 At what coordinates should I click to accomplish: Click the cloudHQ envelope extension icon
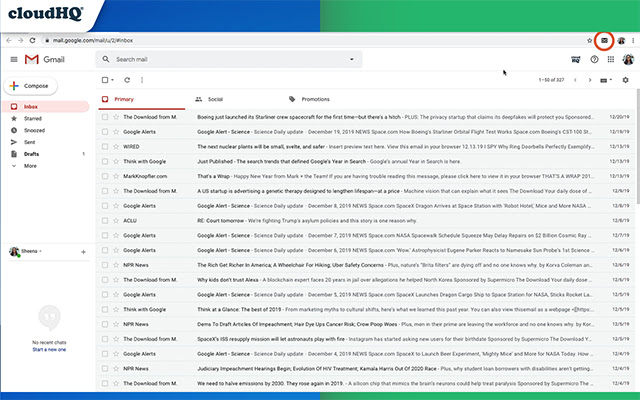click(604, 40)
